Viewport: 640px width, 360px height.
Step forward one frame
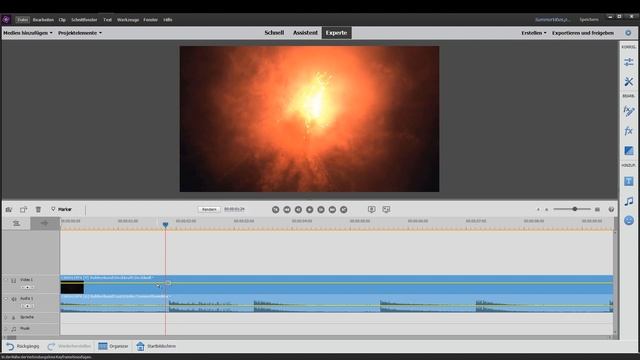(321, 209)
